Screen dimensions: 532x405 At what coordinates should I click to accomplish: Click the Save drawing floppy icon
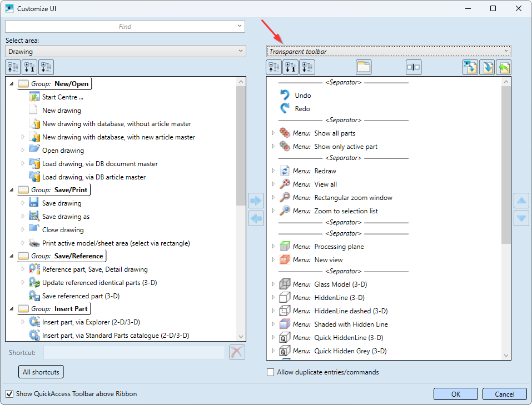[34, 203]
